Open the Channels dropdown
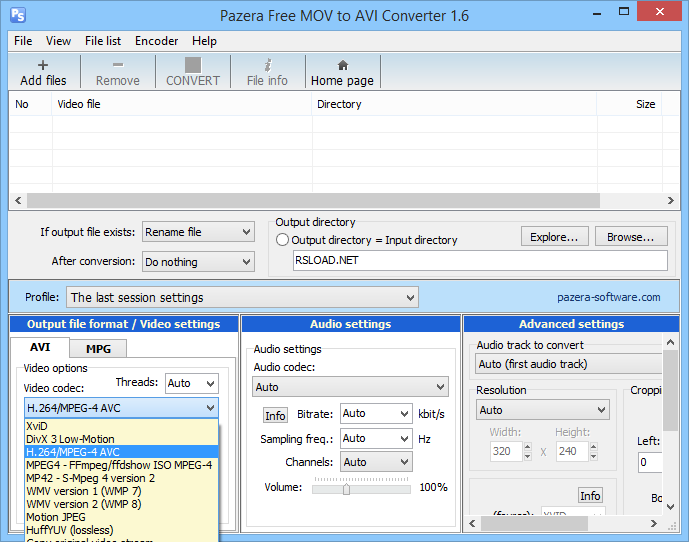The image size is (689, 542). (376, 462)
